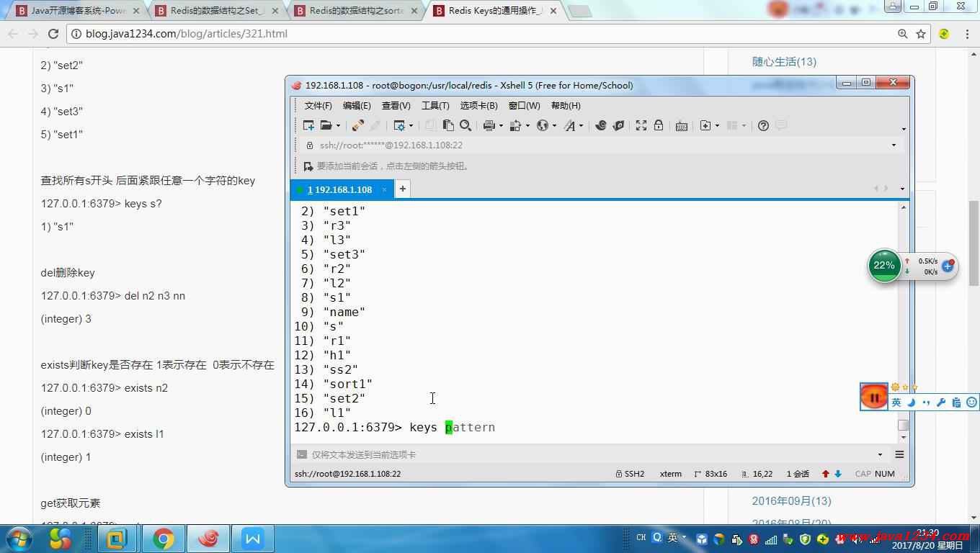
Task: Open the 选项卡(B) menu
Action: [x=479, y=106]
